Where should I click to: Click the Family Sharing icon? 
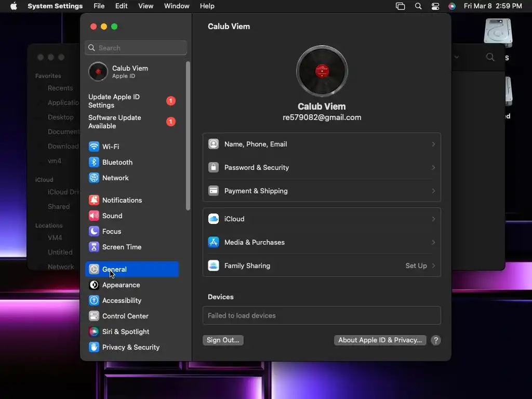click(x=214, y=265)
